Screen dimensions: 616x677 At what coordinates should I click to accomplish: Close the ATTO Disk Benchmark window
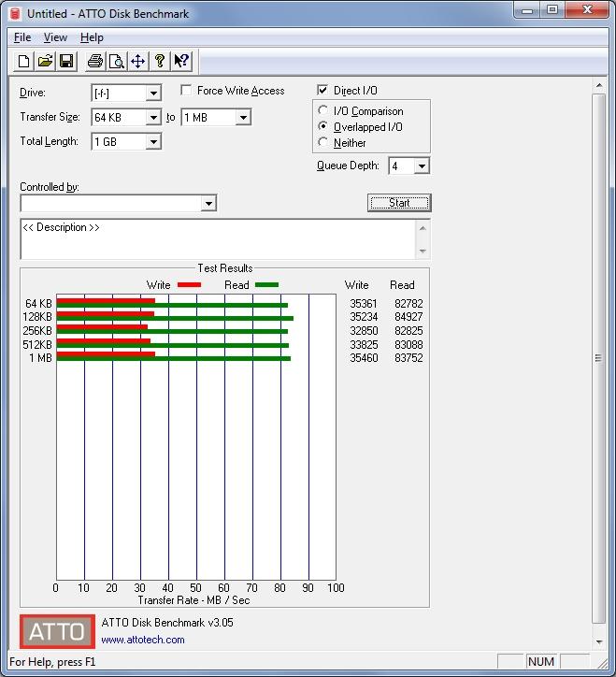[x=587, y=10]
